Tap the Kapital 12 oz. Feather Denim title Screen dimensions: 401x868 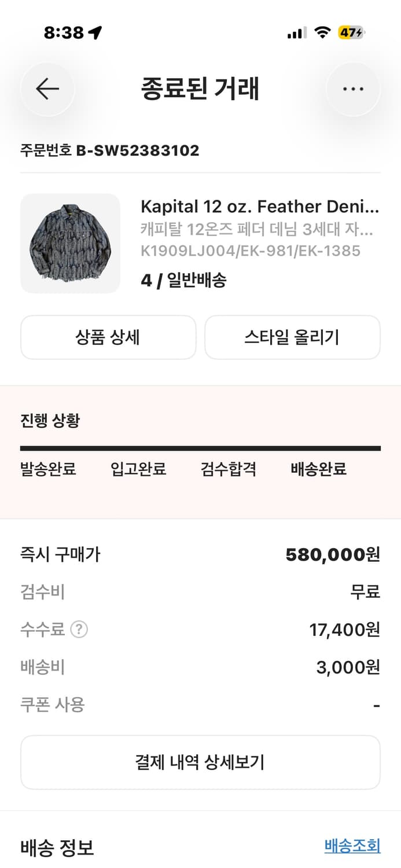pos(260,207)
